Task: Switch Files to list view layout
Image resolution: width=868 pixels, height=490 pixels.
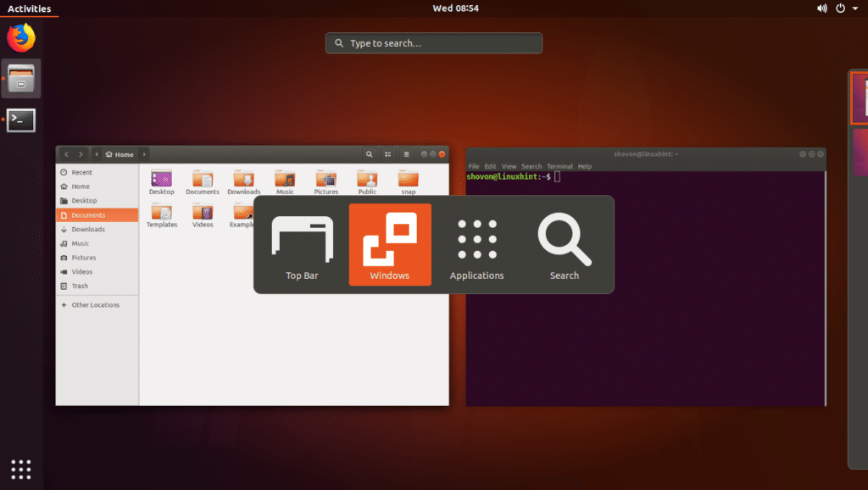Action: (x=387, y=154)
